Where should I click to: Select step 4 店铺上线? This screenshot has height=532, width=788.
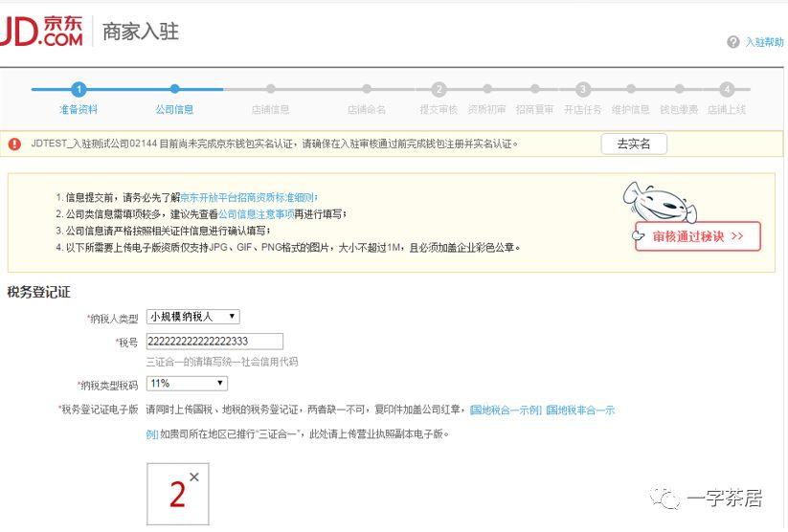coord(727,98)
